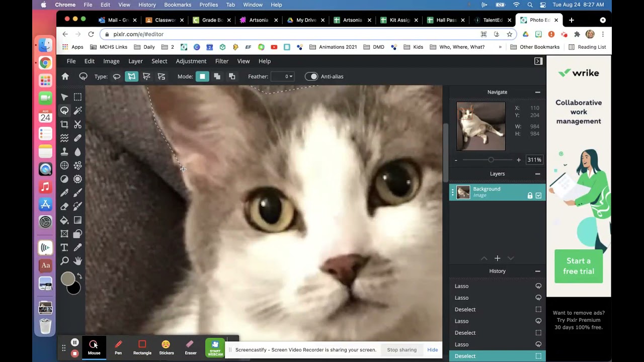Open the foreground color swatch
This screenshot has height=362, width=644.
(68, 279)
